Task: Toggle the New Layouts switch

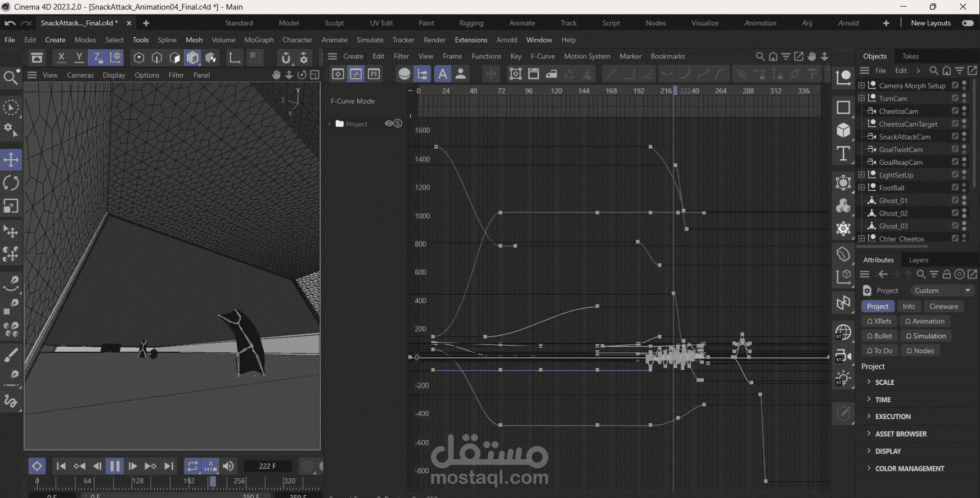Action: (x=968, y=23)
